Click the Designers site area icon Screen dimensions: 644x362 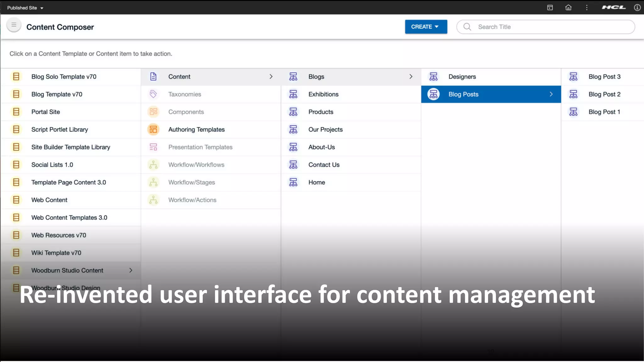pyautogui.click(x=434, y=76)
